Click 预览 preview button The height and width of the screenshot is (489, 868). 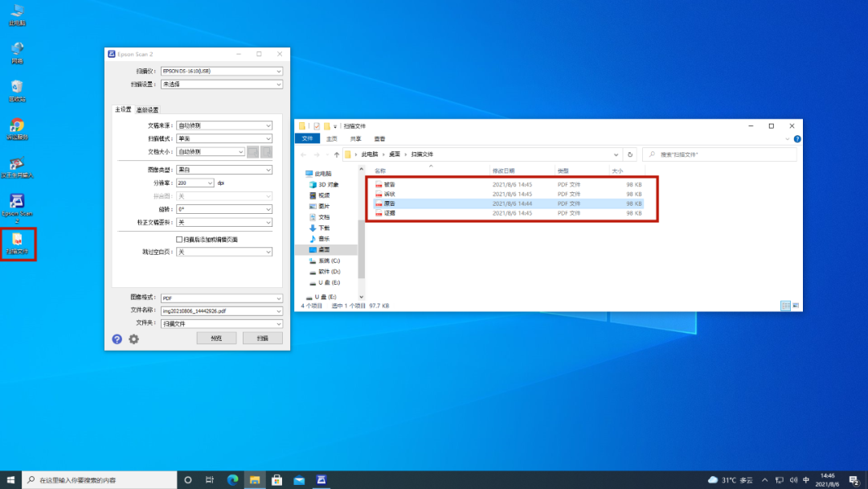click(216, 338)
